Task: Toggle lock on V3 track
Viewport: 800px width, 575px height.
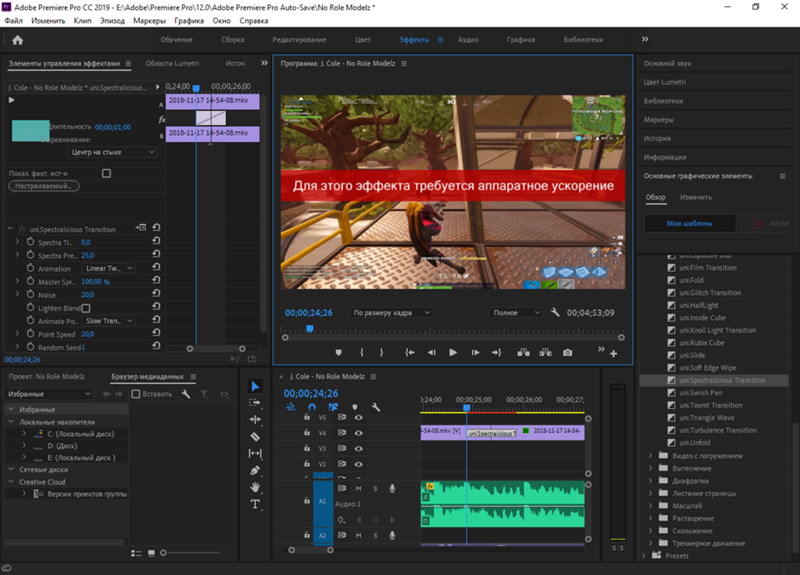Action: 307,448
